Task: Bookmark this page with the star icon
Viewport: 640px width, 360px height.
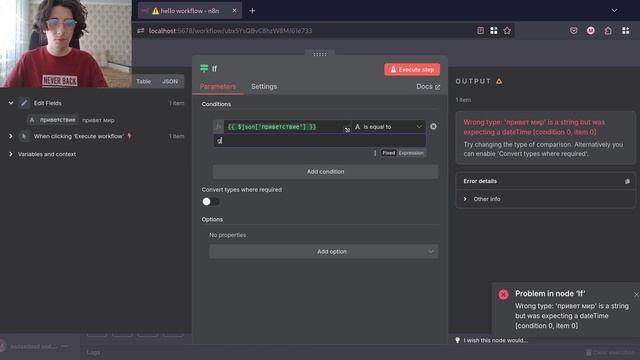Action: pyautogui.click(x=507, y=31)
